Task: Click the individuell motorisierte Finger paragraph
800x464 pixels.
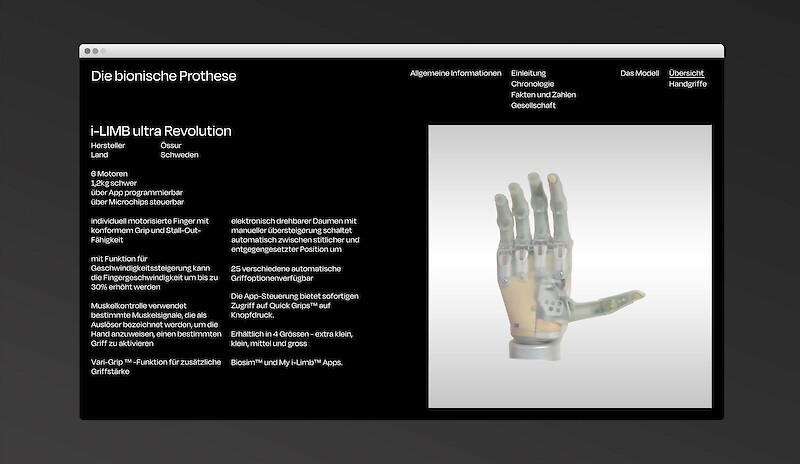Action: [150, 230]
